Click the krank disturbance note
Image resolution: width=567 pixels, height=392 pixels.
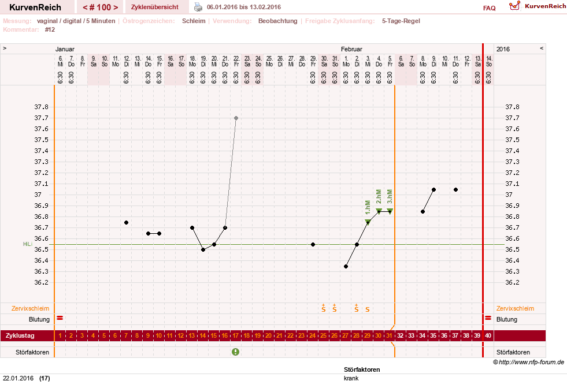(x=351, y=378)
